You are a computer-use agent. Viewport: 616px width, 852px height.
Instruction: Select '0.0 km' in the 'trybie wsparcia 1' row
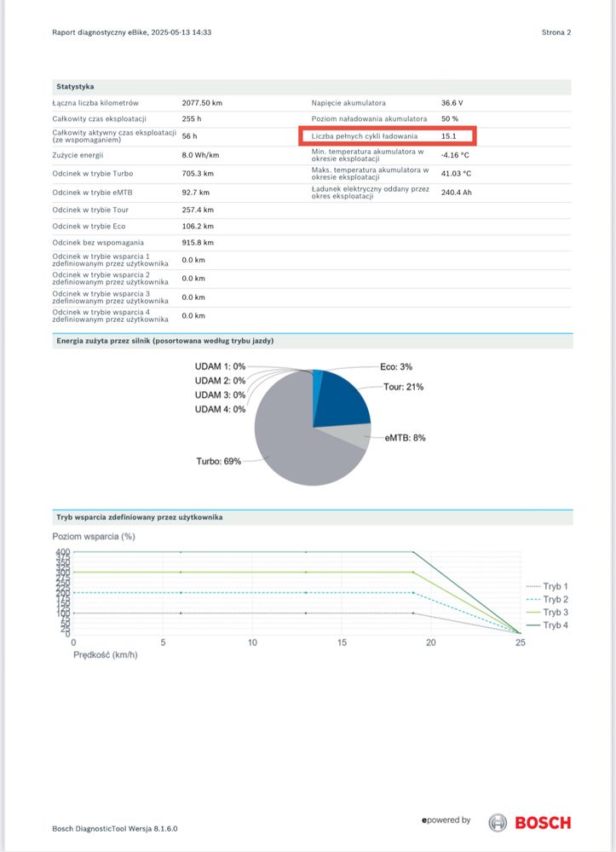193,260
